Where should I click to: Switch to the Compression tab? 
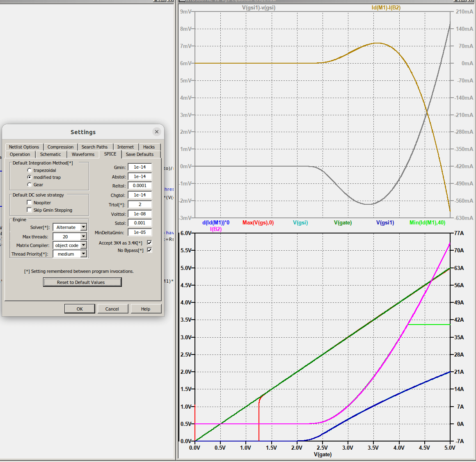click(x=60, y=147)
